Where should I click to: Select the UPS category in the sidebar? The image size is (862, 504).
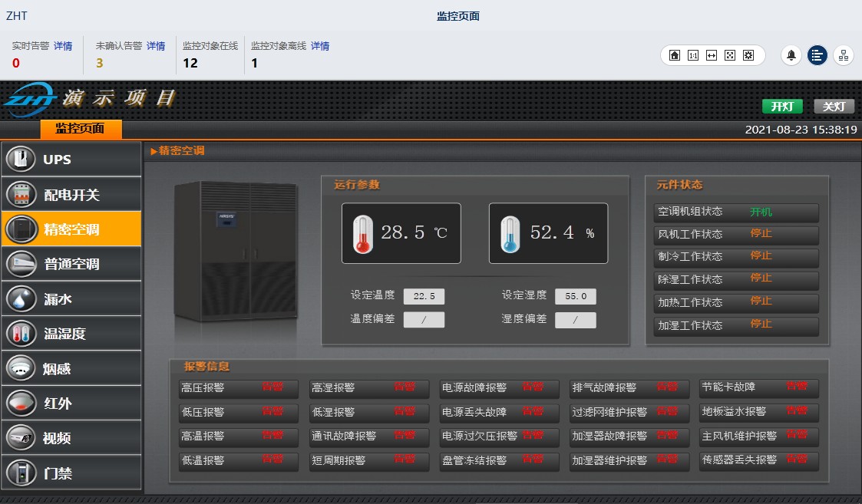(71, 160)
